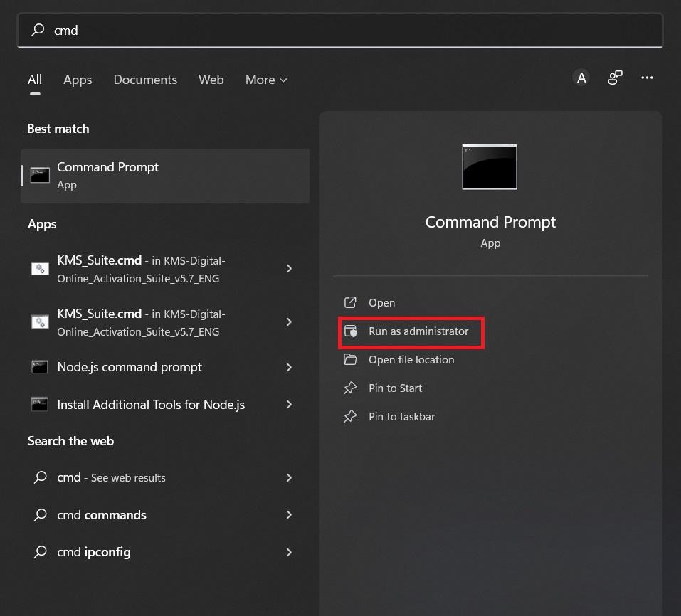Image resolution: width=681 pixels, height=616 pixels.
Task: Open cmd - See web results
Action: pos(110,477)
